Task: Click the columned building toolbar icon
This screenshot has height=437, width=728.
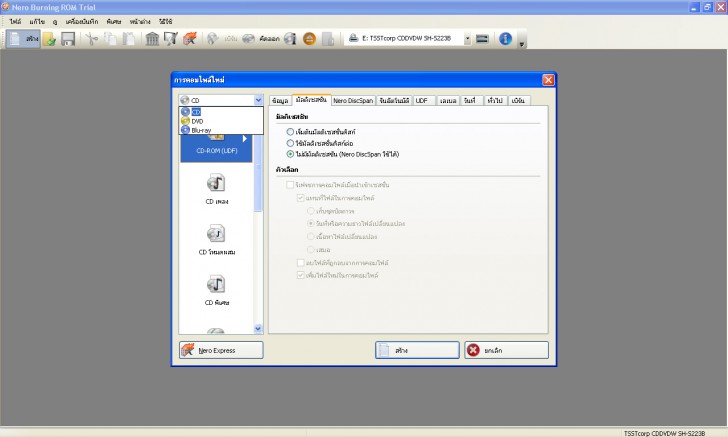Action: click(x=152, y=39)
